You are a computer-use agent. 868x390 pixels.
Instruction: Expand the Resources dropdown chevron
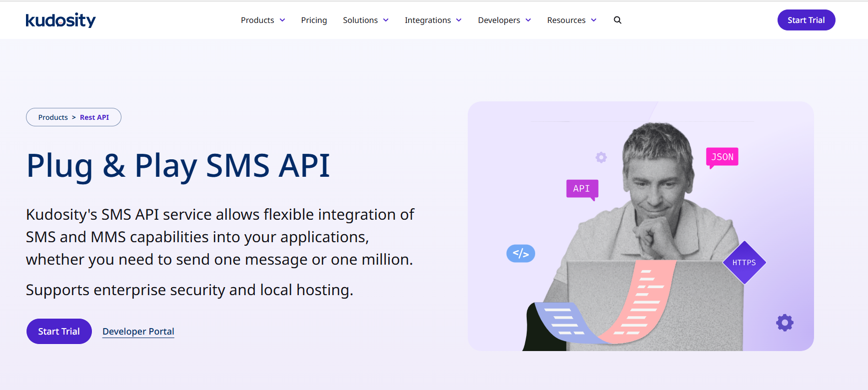point(594,20)
